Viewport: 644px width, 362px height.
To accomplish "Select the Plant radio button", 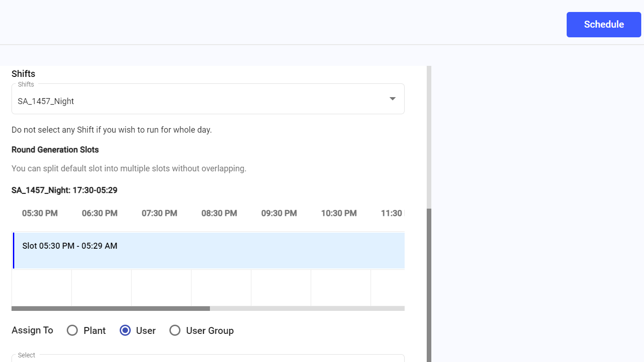I will (72, 331).
